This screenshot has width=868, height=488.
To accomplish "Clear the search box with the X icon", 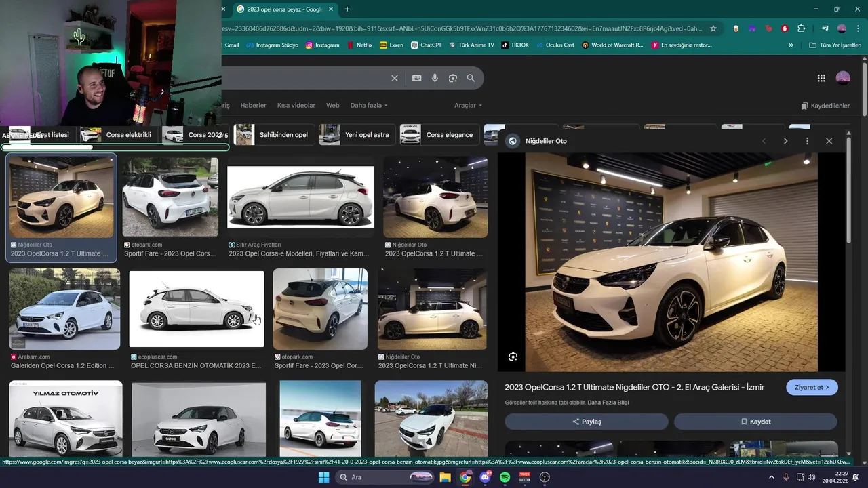I will tap(395, 78).
